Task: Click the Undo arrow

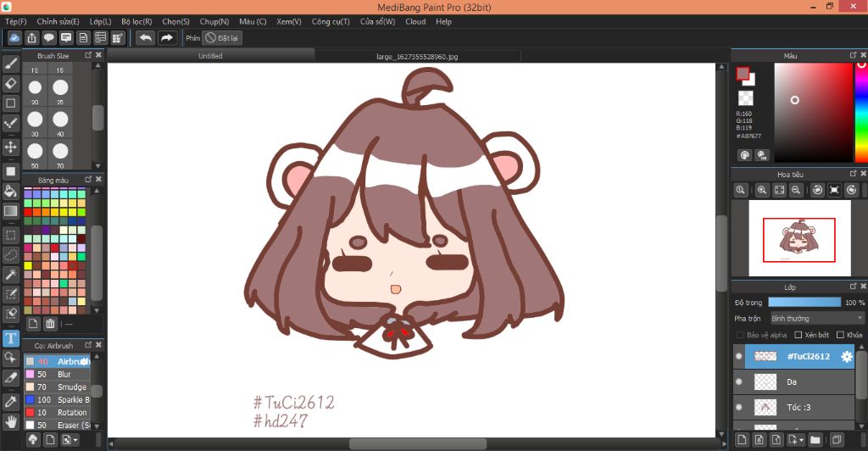Action: (146, 37)
